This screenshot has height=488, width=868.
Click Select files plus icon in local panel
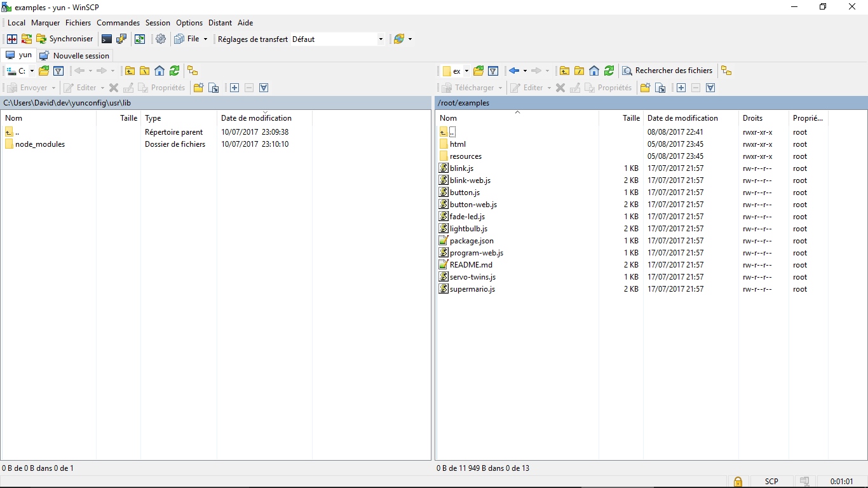pos(234,88)
